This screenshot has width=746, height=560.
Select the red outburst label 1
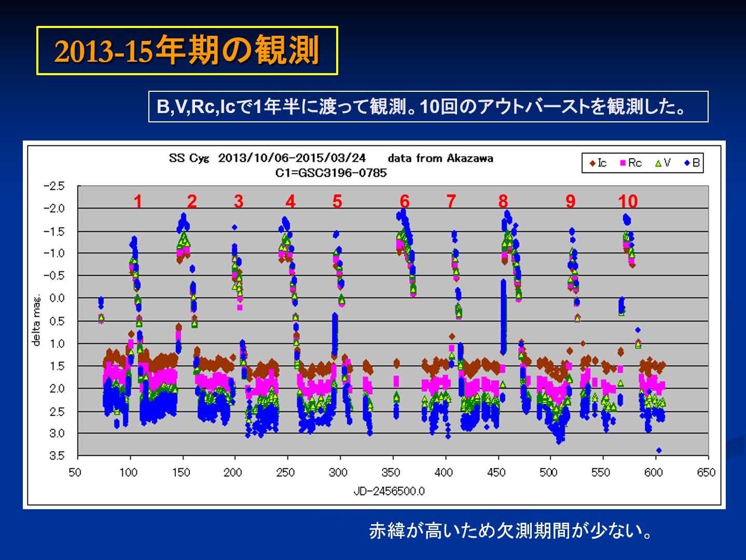137,201
